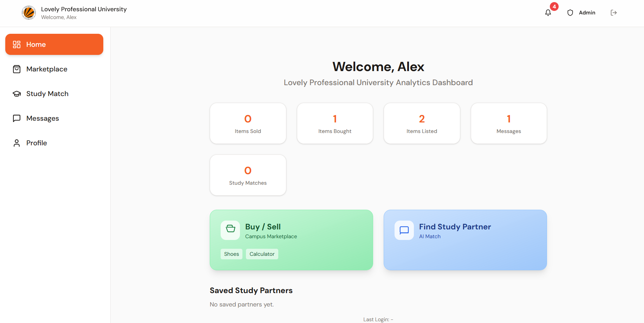Click the Marketplace bag icon in sidebar
The height and width of the screenshot is (323, 644).
17,69
